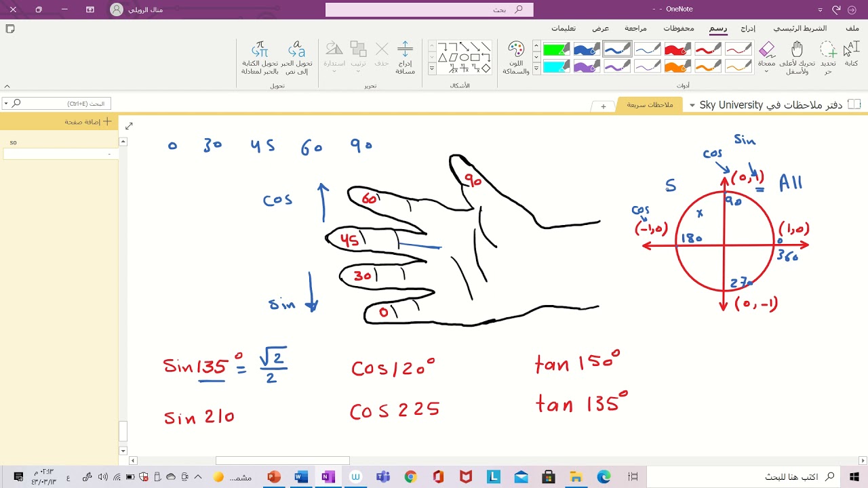Open the search scope dropdown
Screen dimensions: 868x488
(x=6, y=103)
